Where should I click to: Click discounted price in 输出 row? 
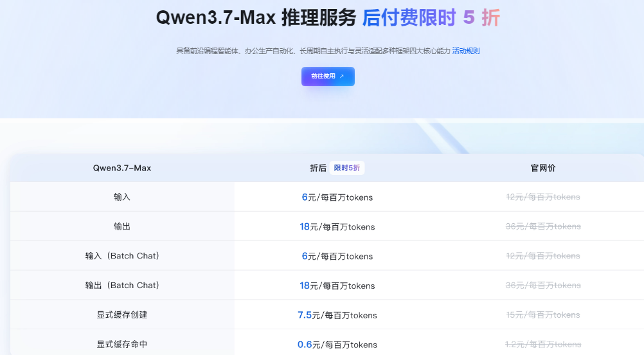[337, 227]
